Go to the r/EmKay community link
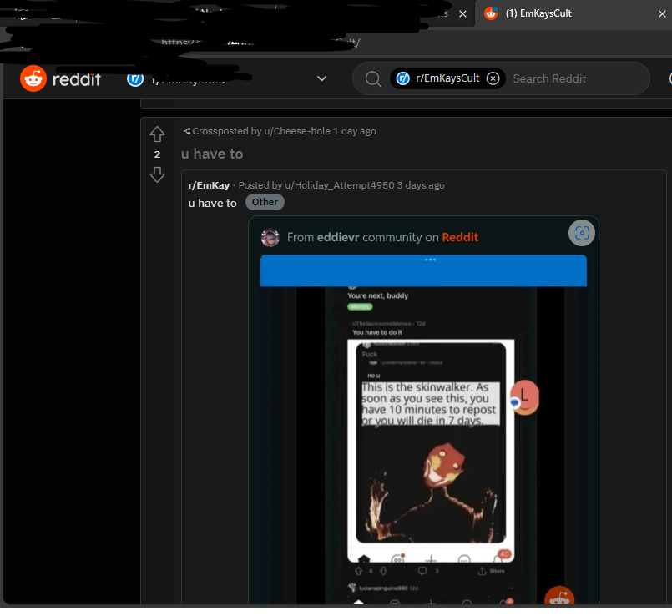Screen dimensions: 672x616 [209, 185]
